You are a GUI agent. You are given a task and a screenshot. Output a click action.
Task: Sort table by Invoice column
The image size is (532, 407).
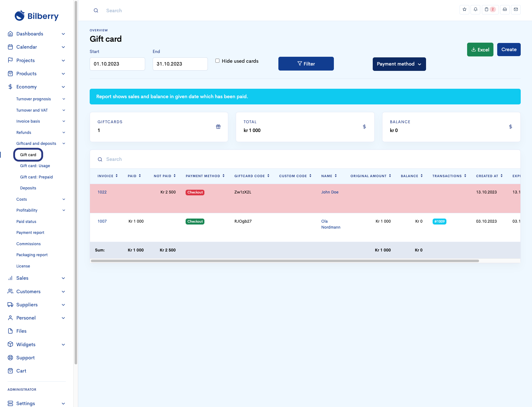(x=108, y=176)
